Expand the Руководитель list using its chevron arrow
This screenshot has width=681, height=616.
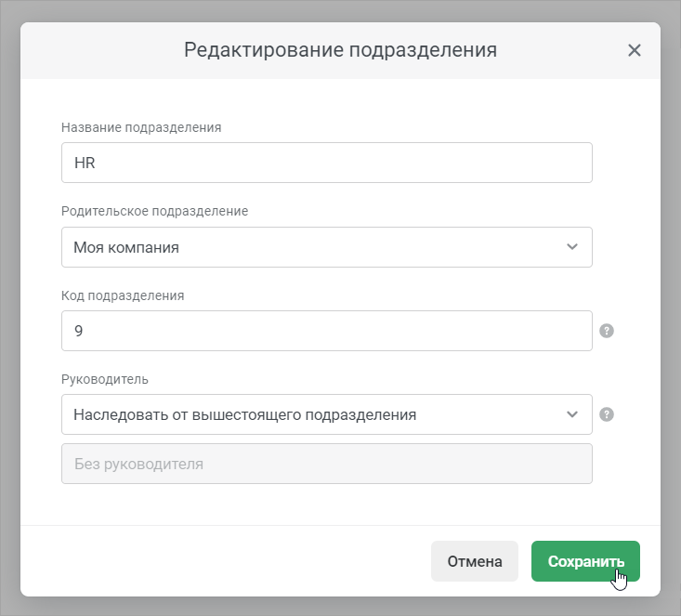pyautogui.click(x=572, y=414)
